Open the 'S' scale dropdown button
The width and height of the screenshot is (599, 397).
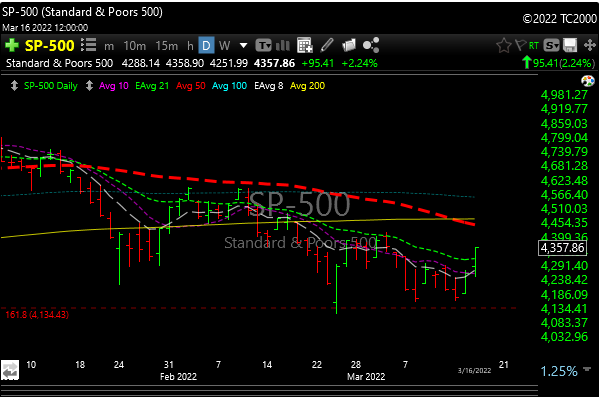pos(551,45)
